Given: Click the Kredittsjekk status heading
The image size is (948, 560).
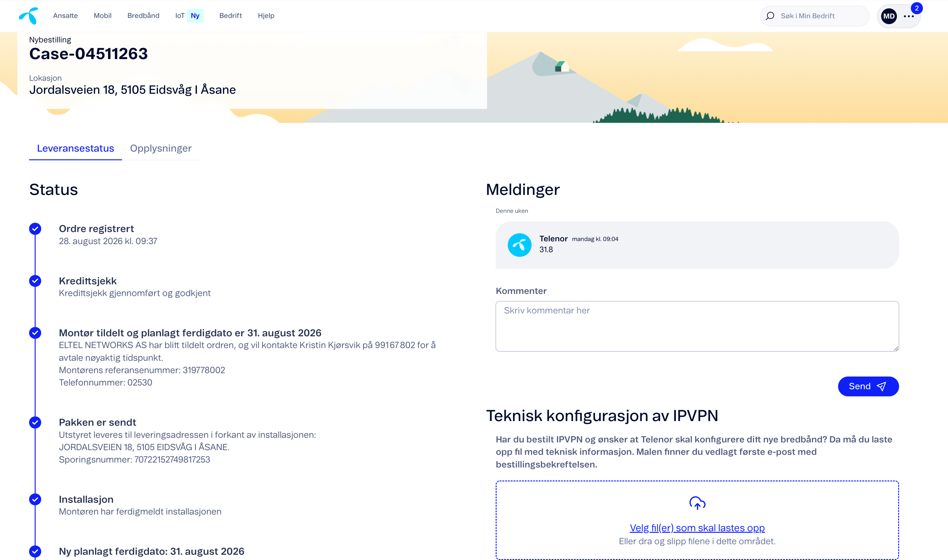Looking at the screenshot, I should click(x=88, y=281).
